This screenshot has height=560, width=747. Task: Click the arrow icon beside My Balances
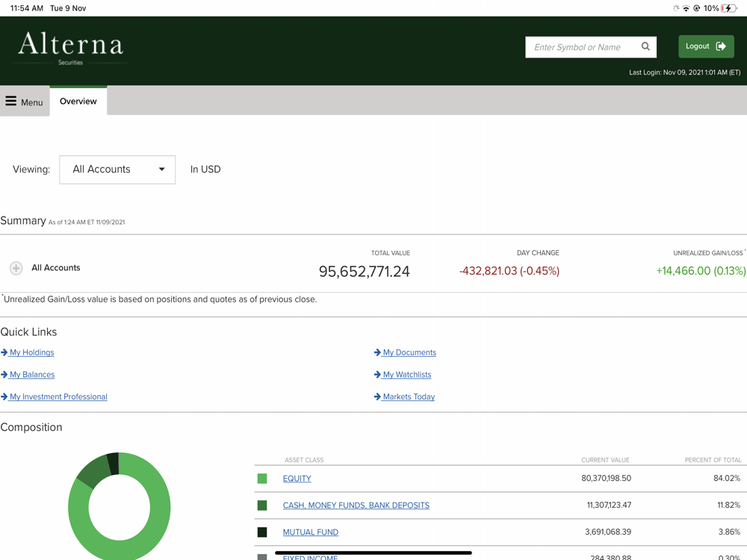point(4,375)
